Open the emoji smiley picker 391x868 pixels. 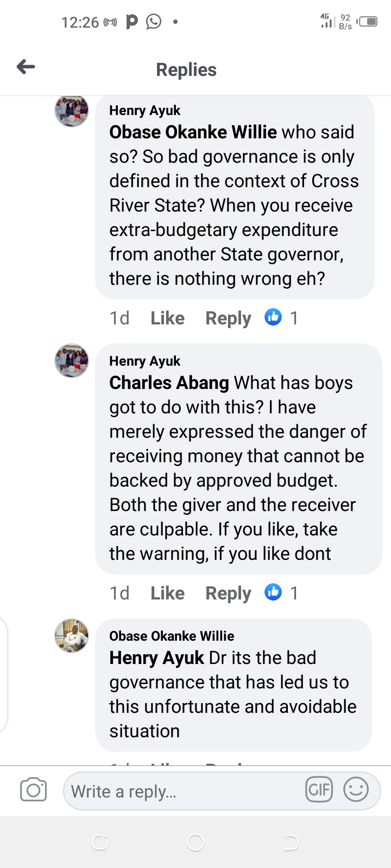pos(356,789)
